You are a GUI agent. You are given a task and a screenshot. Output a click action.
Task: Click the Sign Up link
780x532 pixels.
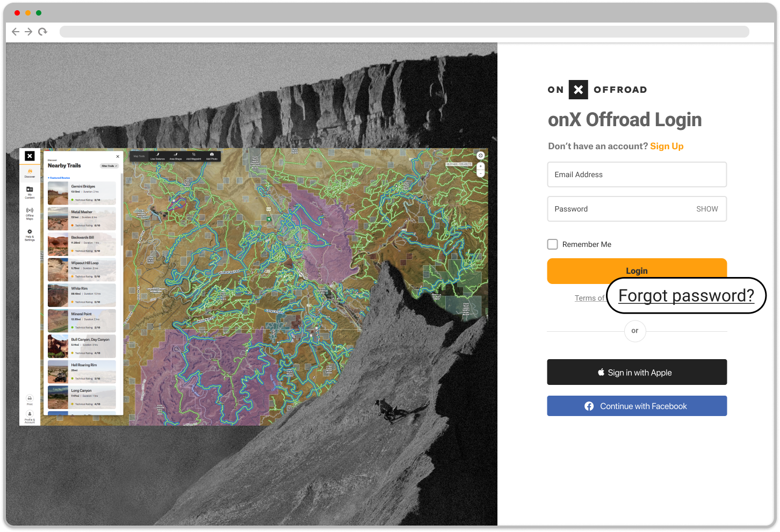667,146
